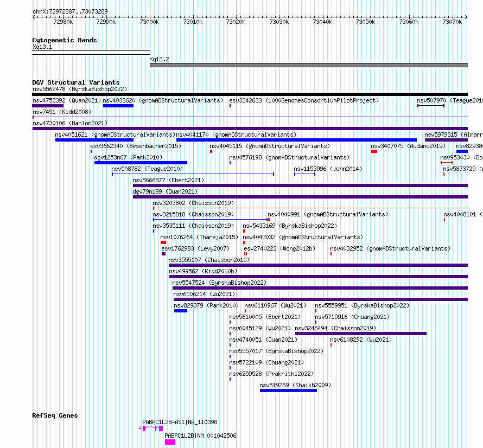
Task: Select the nsv3555107 (Chaisson2019) label
Action: pyautogui.click(x=209, y=260)
